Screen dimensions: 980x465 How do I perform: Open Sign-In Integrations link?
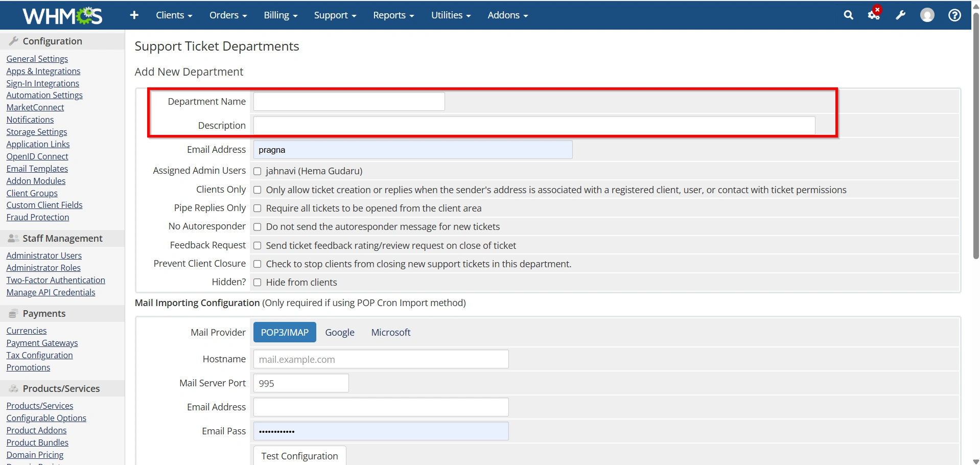(x=43, y=83)
